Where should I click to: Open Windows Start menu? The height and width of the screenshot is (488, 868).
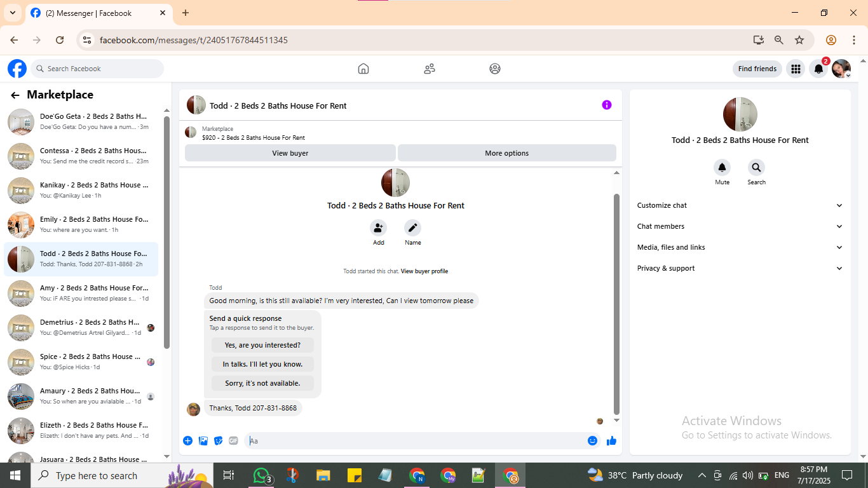(x=15, y=475)
